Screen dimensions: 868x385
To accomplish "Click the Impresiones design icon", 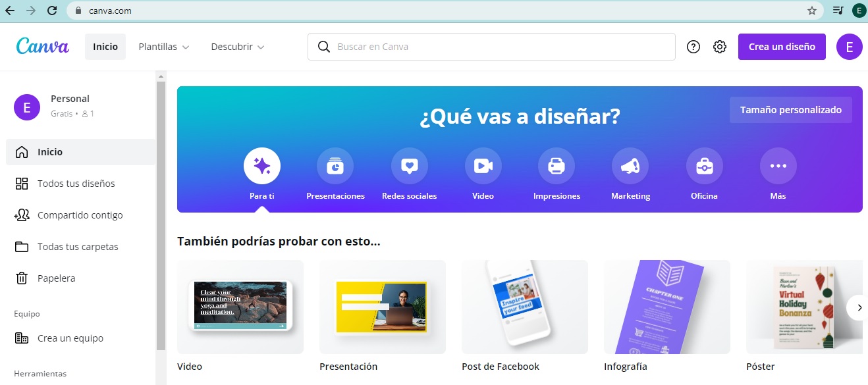I will [x=556, y=165].
